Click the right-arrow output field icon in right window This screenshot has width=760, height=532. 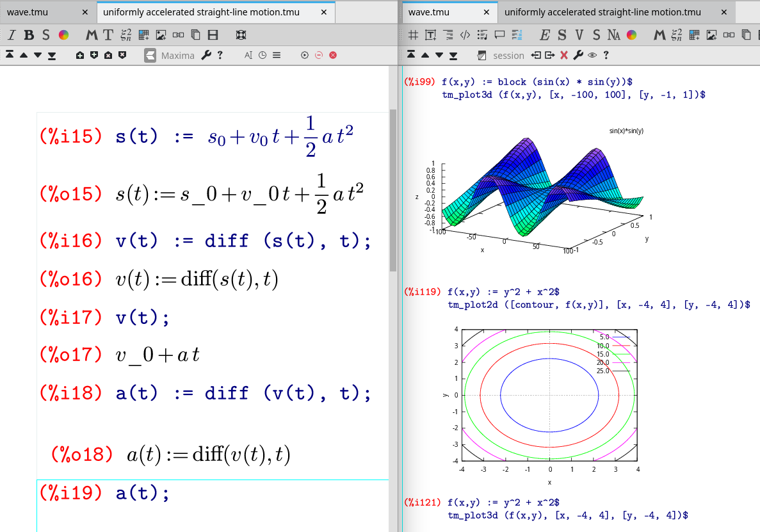click(549, 55)
